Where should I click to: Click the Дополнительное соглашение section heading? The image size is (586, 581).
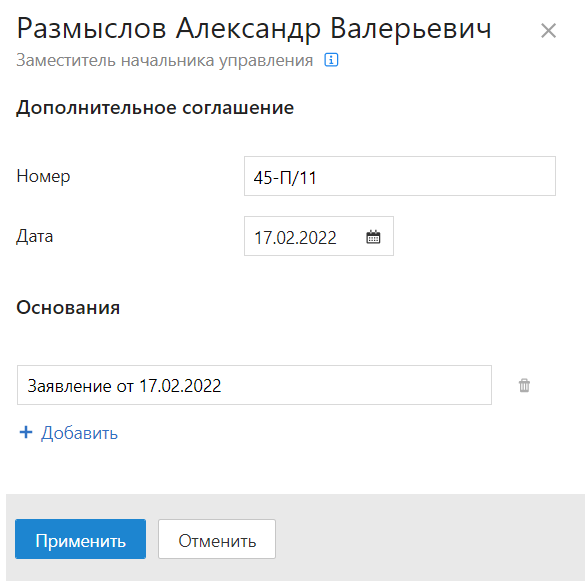point(155,108)
